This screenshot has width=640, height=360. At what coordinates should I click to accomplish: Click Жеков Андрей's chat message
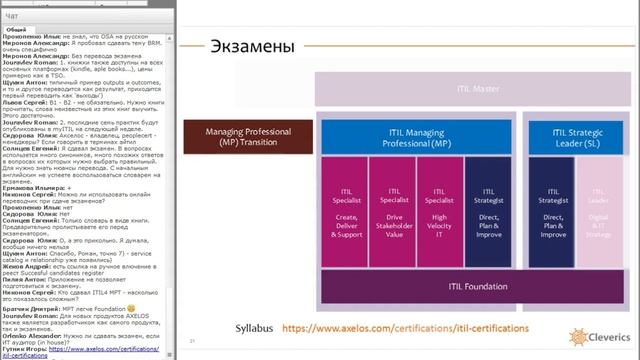tap(79, 269)
